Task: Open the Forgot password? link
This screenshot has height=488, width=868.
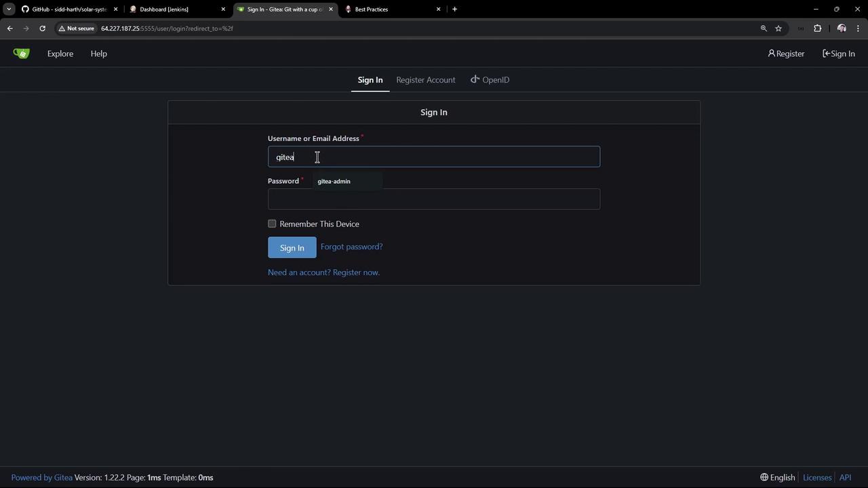Action: point(351,247)
